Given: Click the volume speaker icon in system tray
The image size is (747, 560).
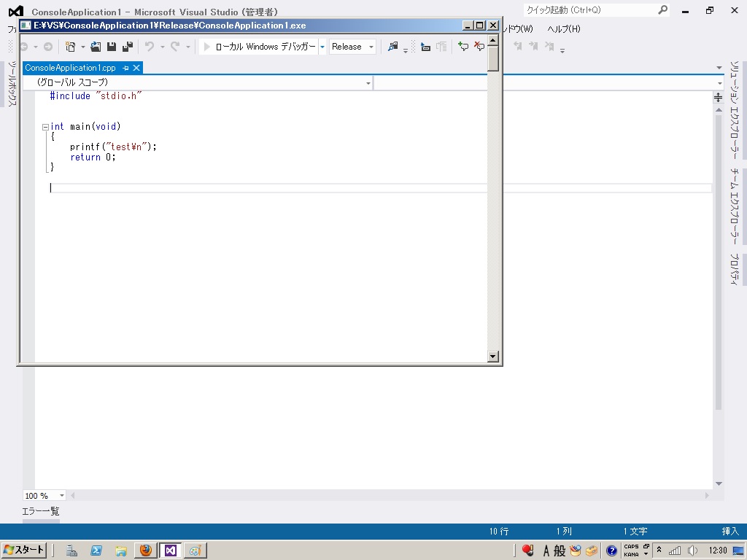Looking at the screenshot, I should point(692,551).
